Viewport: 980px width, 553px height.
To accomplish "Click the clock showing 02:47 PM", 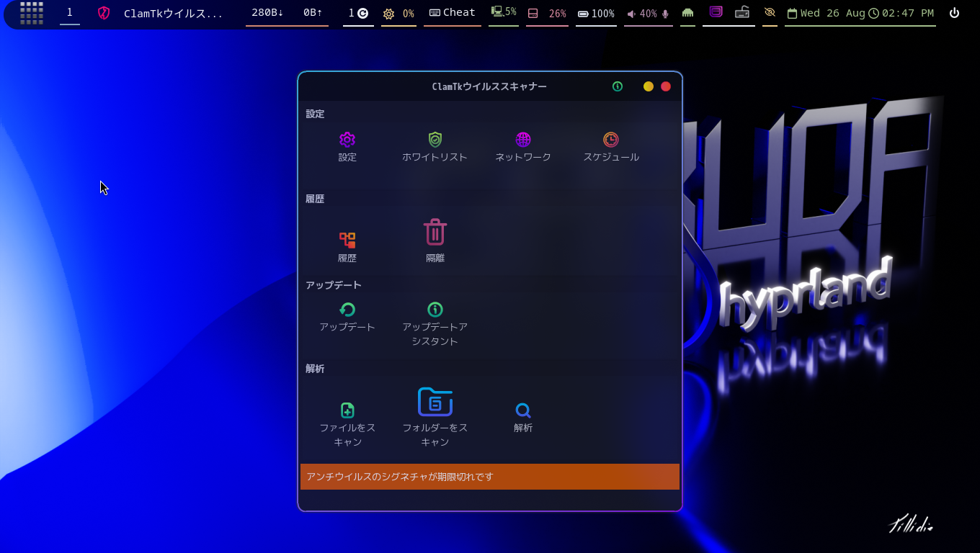I will point(901,13).
